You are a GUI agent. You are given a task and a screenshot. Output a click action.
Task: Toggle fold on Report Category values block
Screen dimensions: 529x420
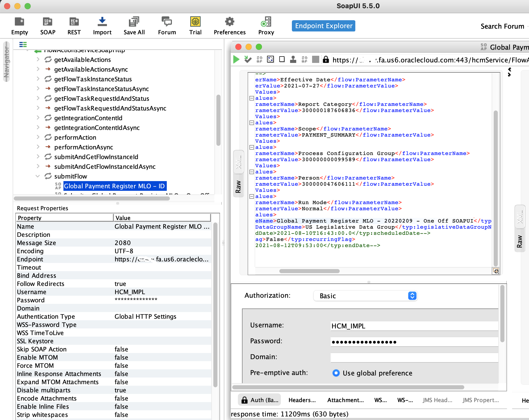click(x=252, y=98)
